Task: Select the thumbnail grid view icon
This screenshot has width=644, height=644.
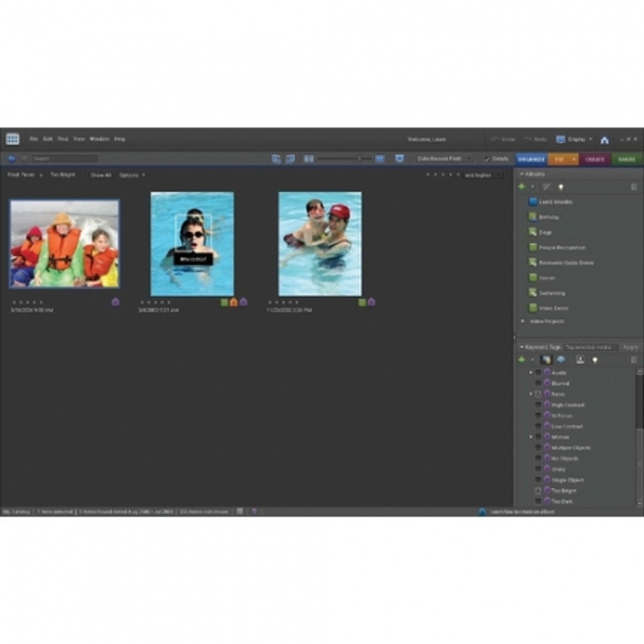Action: 308,159
